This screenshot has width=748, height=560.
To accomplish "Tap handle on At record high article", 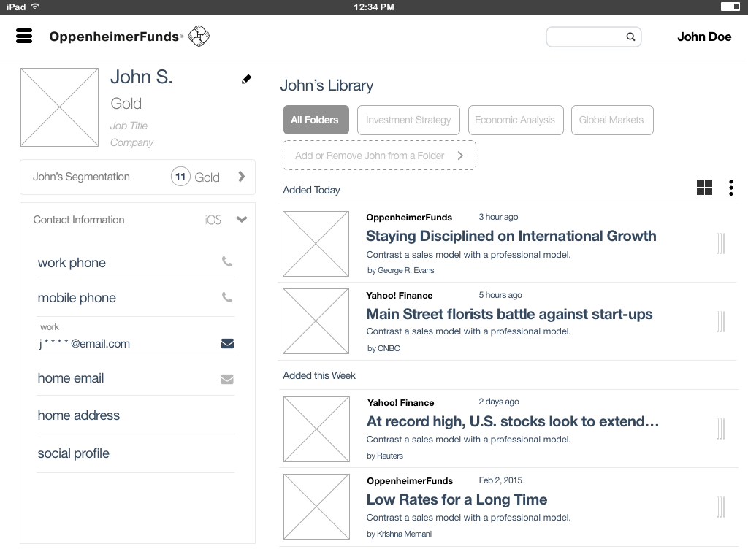I will (x=720, y=429).
